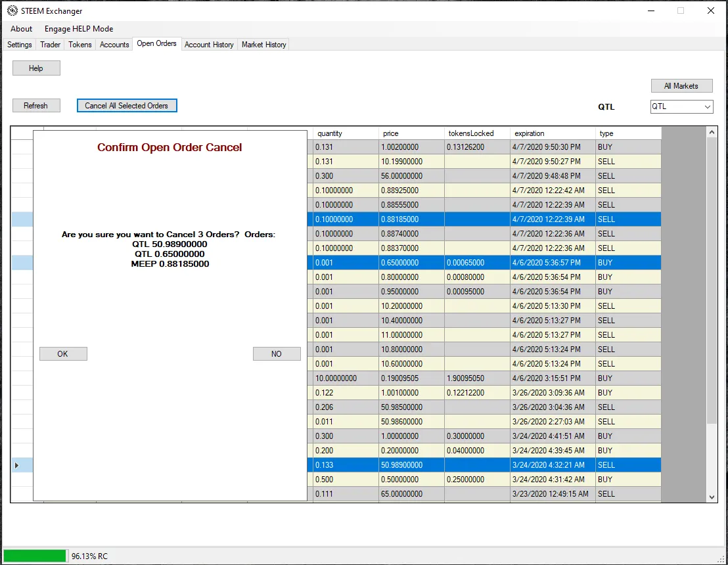Screen dimensions: 728x565
Task: Refresh the open orders list
Action: [36, 106]
